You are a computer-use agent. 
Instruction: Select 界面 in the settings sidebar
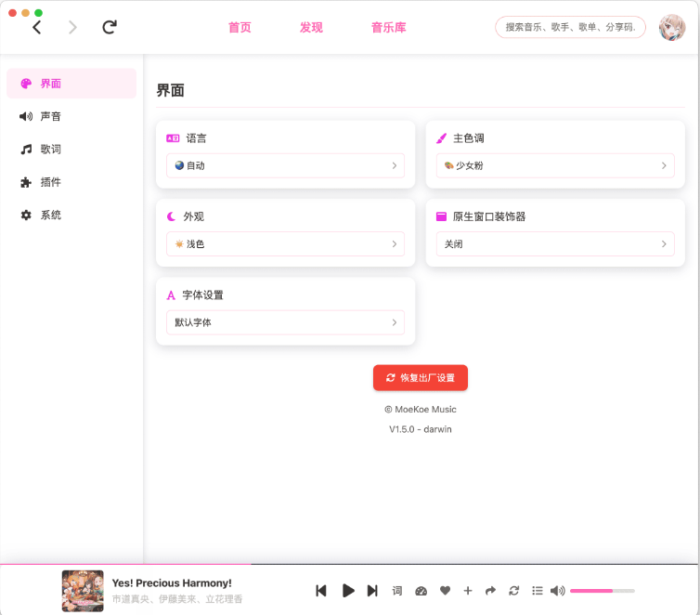pos(71,84)
